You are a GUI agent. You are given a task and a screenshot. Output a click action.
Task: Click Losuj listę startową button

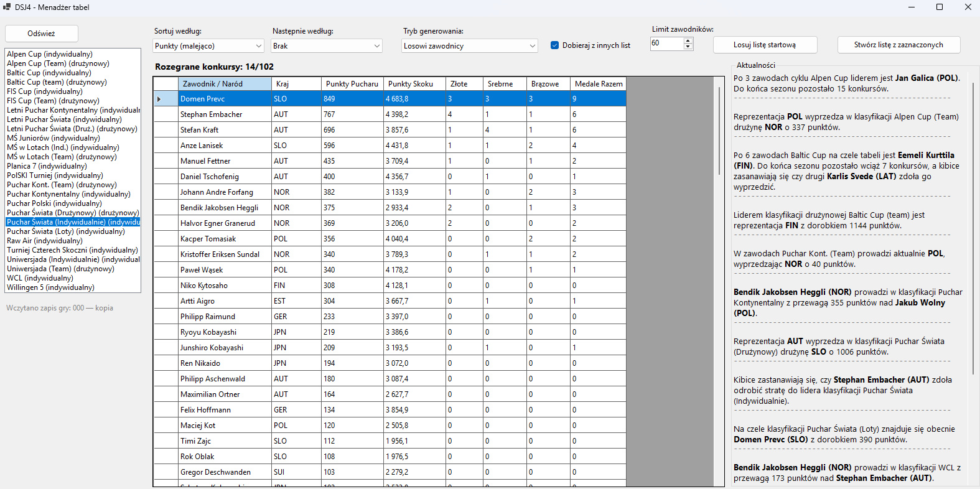(x=765, y=45)
